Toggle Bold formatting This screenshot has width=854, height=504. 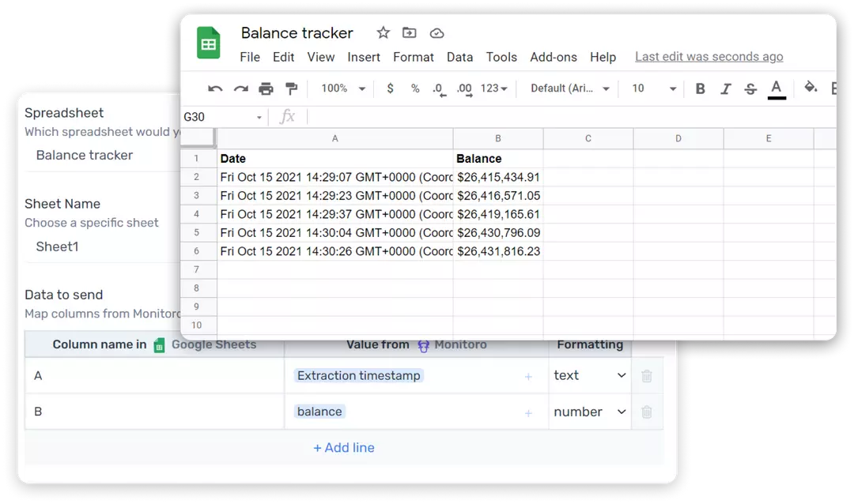point(701,88)
